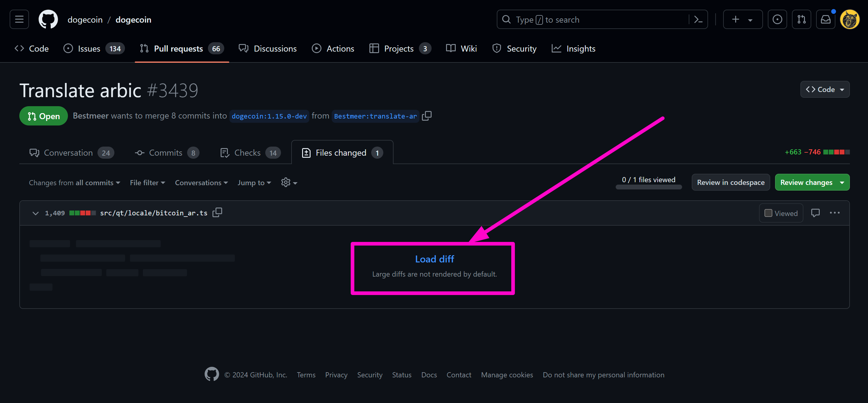Click the files changed document icon

click(305, 153)
